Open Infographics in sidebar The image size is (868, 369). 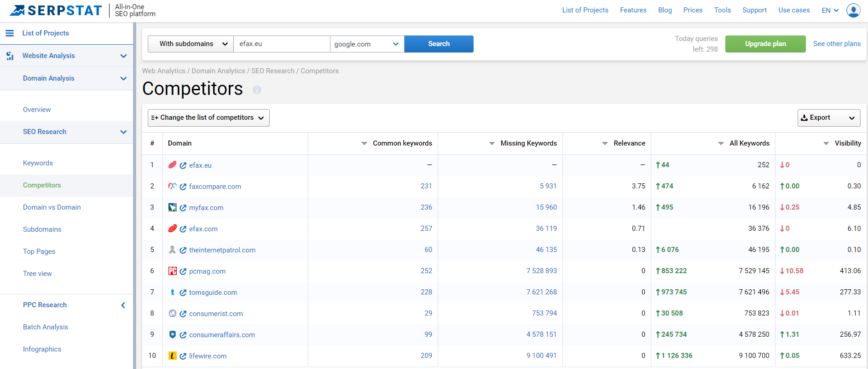tap(42, 349)
